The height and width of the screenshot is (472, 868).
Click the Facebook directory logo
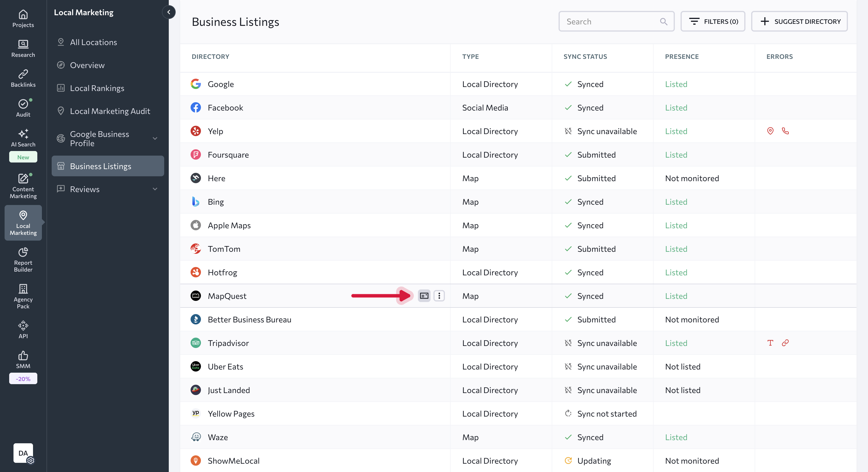[x=196, y=108]
